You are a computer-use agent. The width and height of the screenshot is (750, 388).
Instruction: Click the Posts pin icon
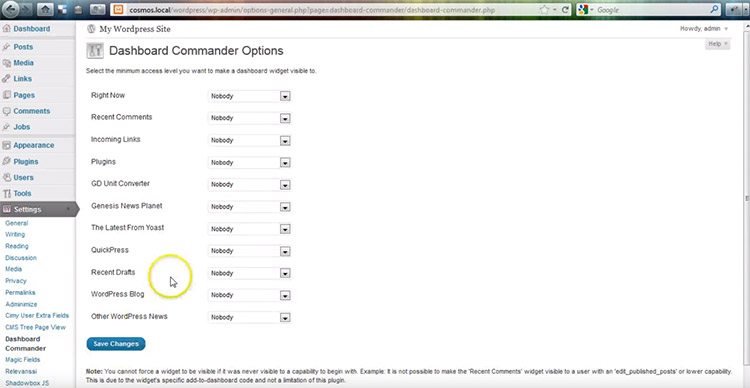coord(6,47)
